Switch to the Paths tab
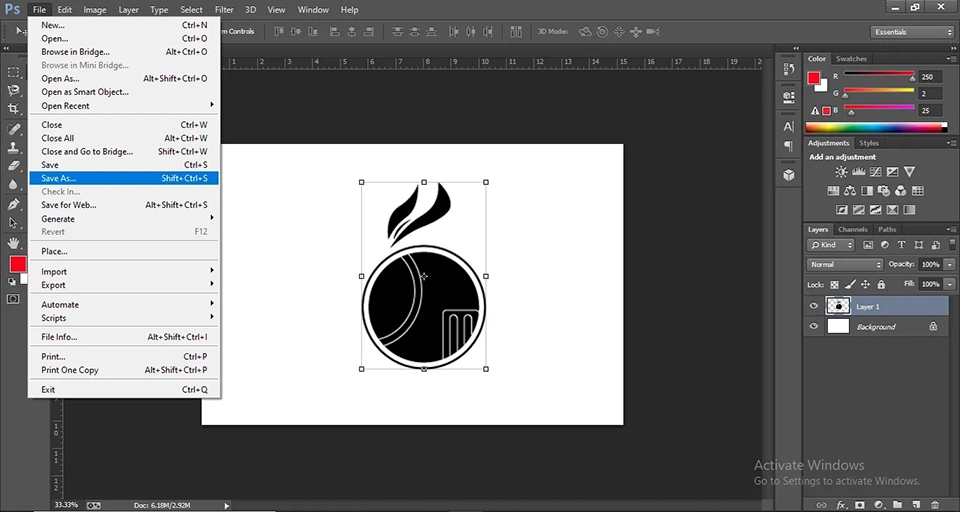The image size is (960, 512). [887, 229]
